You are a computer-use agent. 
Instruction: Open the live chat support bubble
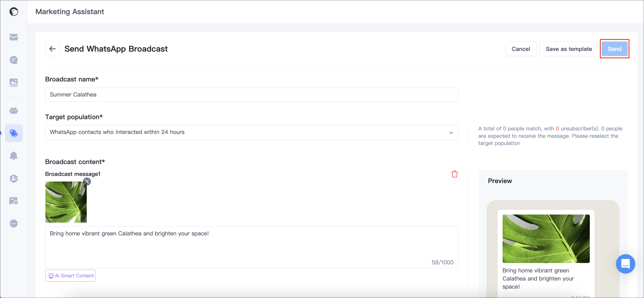[625, 264]
